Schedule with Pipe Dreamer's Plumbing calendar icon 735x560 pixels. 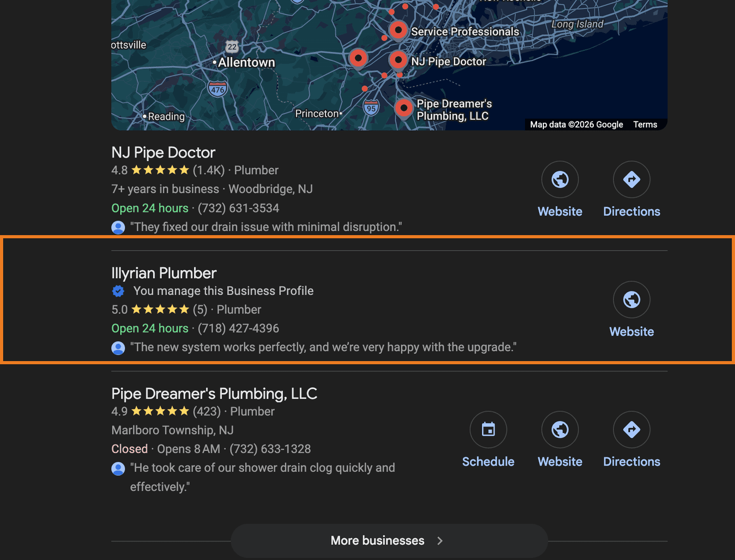(488, 429)
